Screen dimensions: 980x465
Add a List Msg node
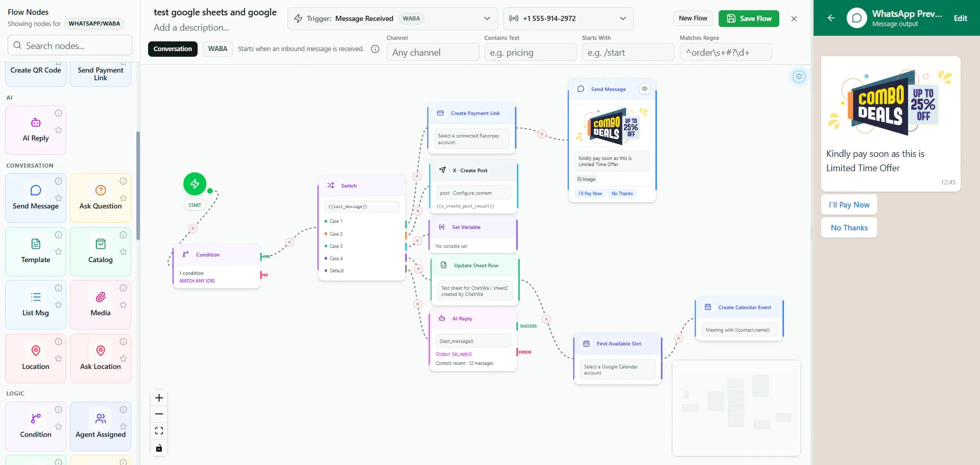(x=36, y=305)
